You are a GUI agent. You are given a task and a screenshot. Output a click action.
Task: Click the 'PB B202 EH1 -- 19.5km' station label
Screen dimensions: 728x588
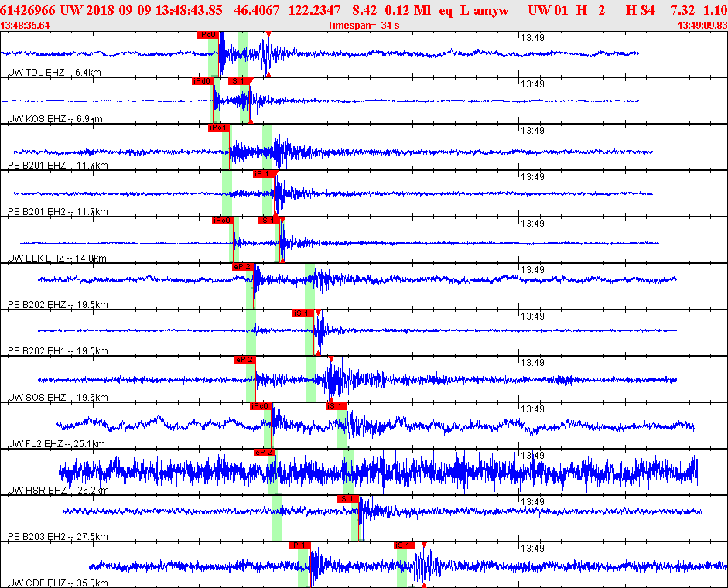[x=58, y=351]
